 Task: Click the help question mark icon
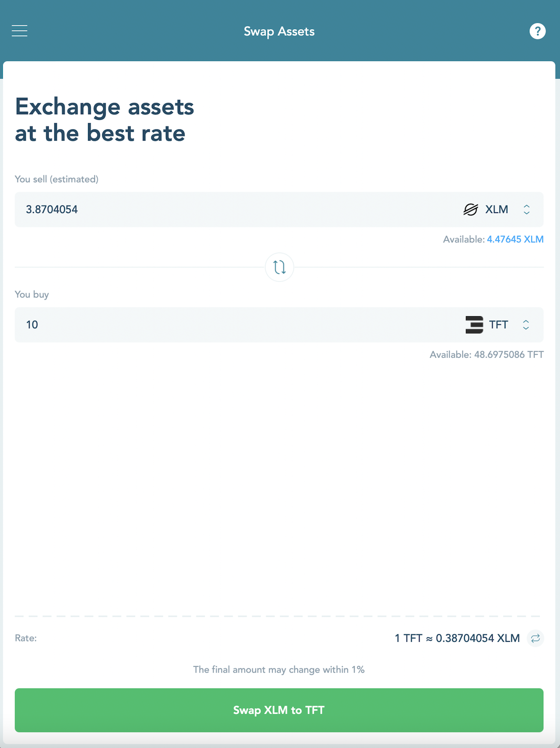[x=537, y=31]
